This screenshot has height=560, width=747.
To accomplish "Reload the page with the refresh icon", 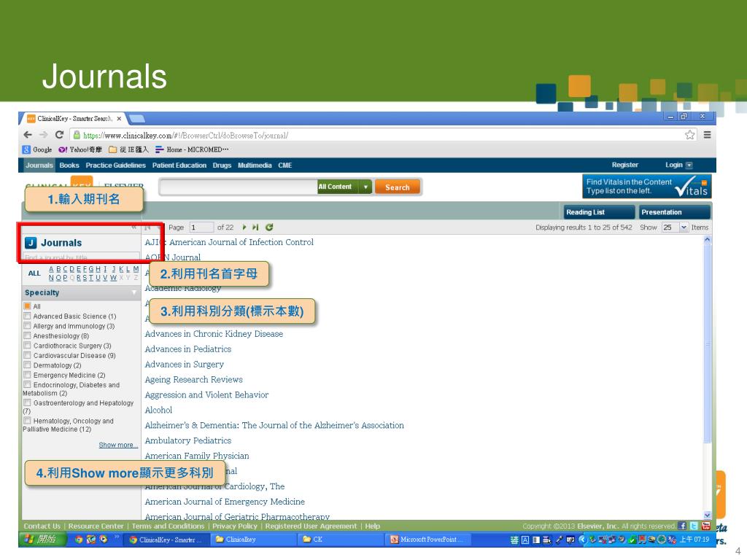I will (x=59, y=135).
